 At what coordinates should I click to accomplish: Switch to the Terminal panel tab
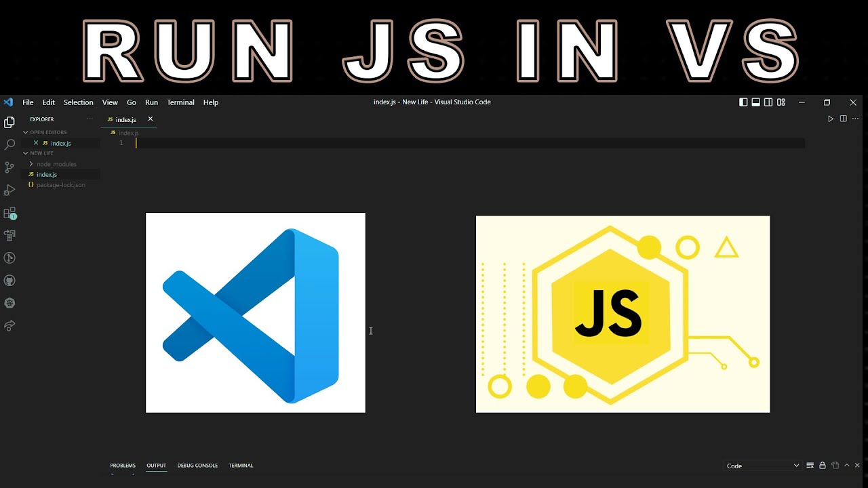pyautogui.click(x=241, y=466)
